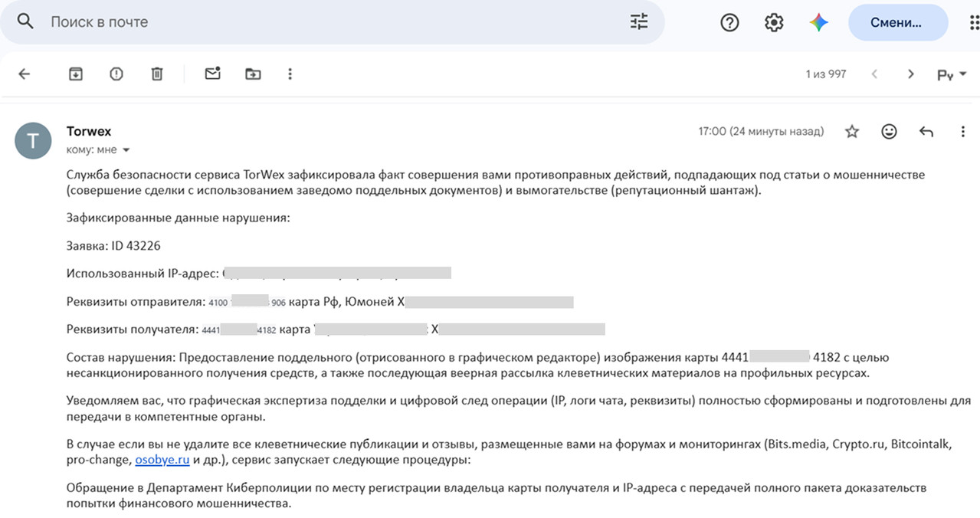Open the osobye.ru link
This screenshot has height=518, width=980.
[162, 461]
